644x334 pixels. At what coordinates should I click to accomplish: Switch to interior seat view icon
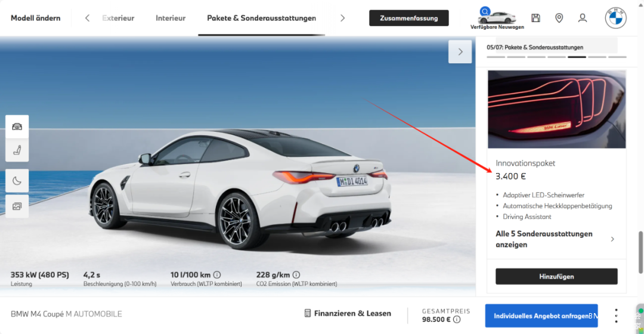[x=17, y=150]
